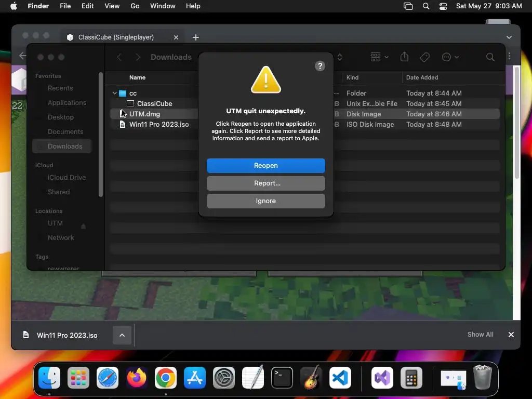Open Launchpad in the Dock
This screenshot has height=399, width=532.
pos(78,378)
